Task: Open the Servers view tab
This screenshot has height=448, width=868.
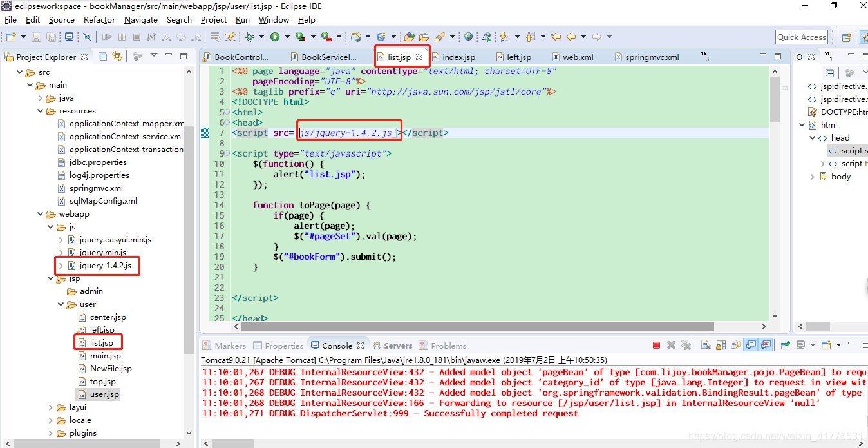Action: pyautogui.click(x=392, y=346)
